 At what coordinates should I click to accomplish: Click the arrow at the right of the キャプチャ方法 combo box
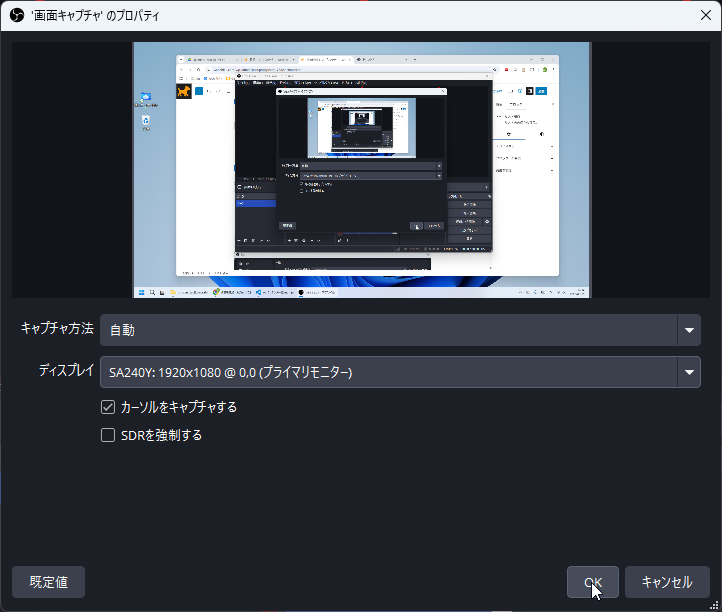(x=689, y=329)
